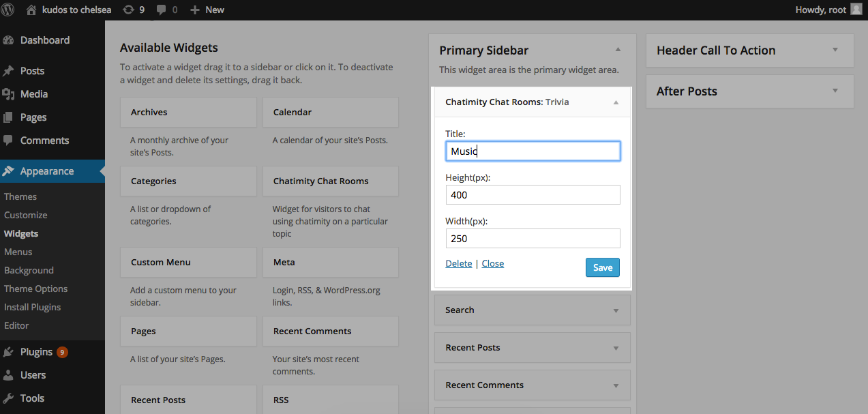Screen dimensions: 868x414
Task: Open the root user avatar
Action: (x=856, y=10)
